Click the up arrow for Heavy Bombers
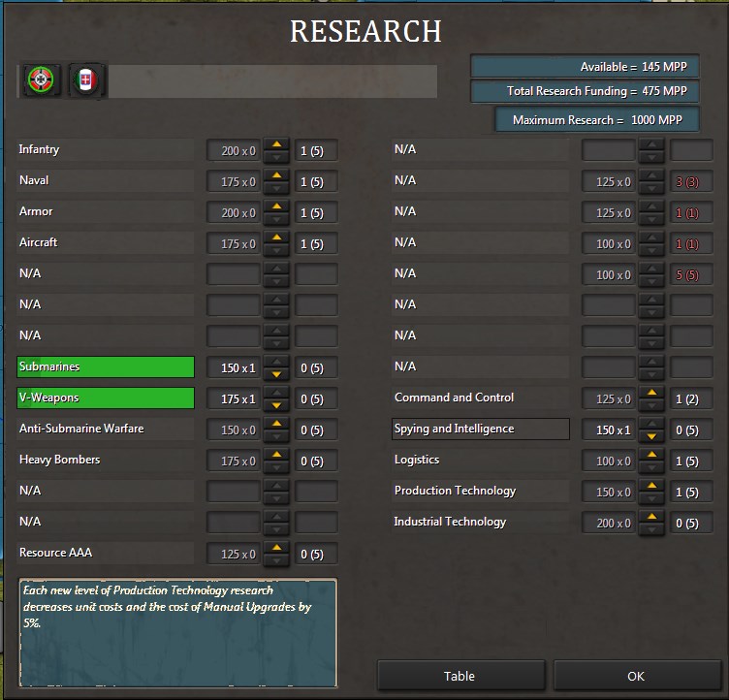Screen dimensions: 729x700 276,455
